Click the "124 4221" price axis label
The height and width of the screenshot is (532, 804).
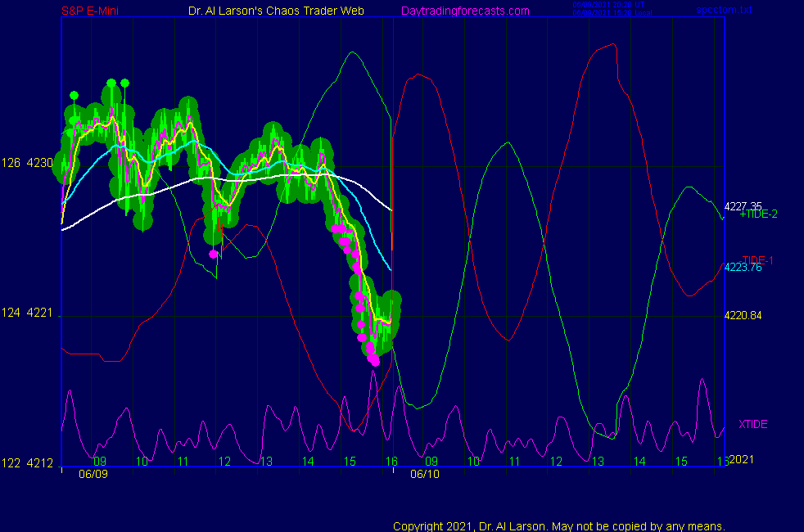(27, 313)
